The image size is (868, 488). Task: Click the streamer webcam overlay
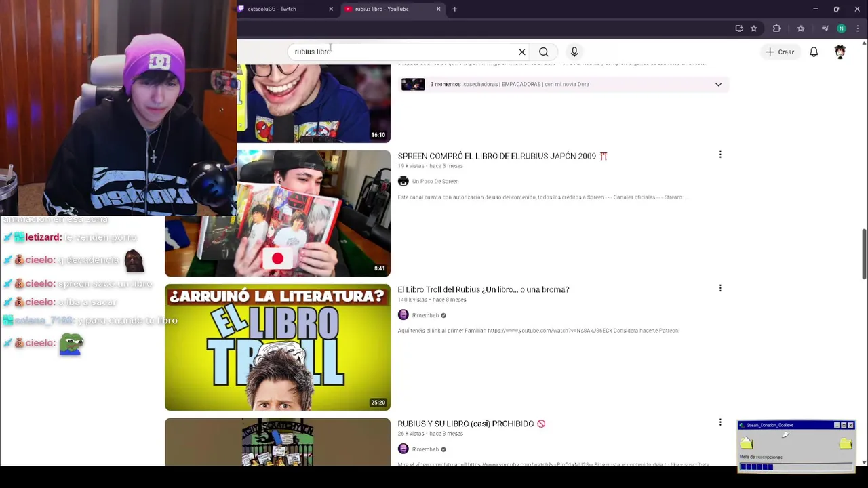pyautogui.click(x=118, y=107)
